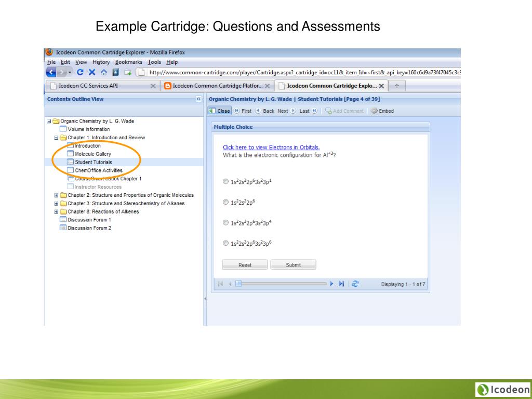Select answer 1s²2s²2p⁶3s²3p⁶
Screen dimensions: 532x399
[x=225, y=243]
